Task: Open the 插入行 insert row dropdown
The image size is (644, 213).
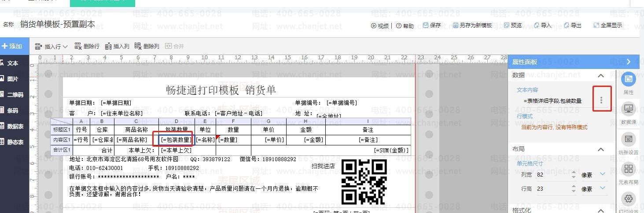Action: point(52,46)
